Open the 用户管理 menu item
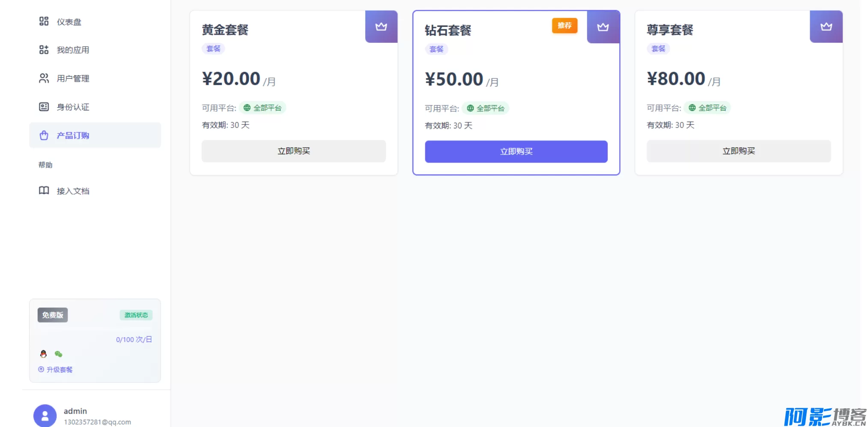The height and width of the screenshot is (427, 868). tap(73, 79)
